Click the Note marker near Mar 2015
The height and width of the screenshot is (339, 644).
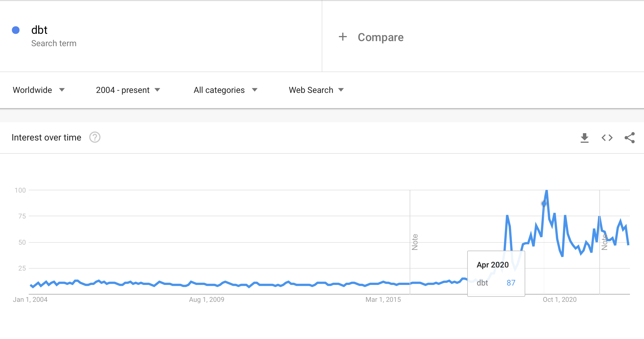point(415,242)
